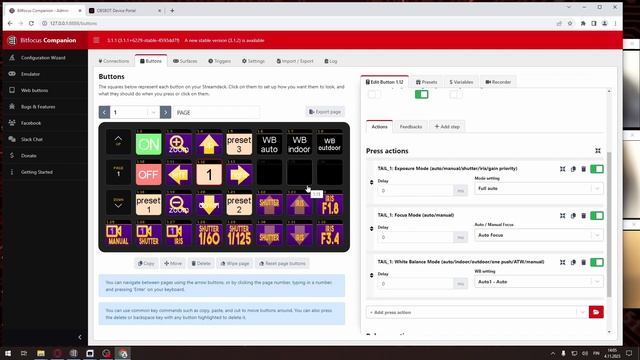This screenshot has height=360, width=640.
Task: Select the WB outdoor tile
Action: click(x=329, y=144)
